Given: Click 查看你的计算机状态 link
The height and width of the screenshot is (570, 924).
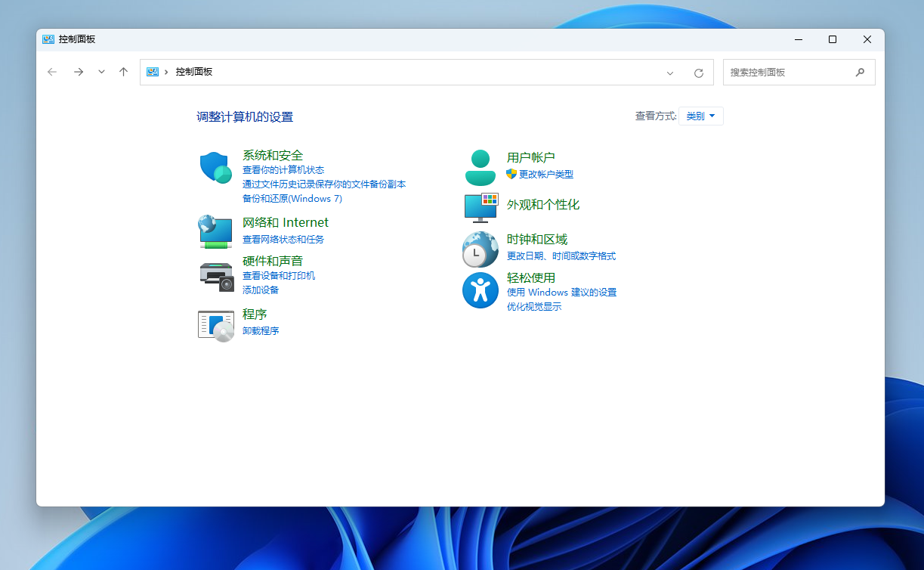Looking at the screenshot, I should click(x=283, y=170).
